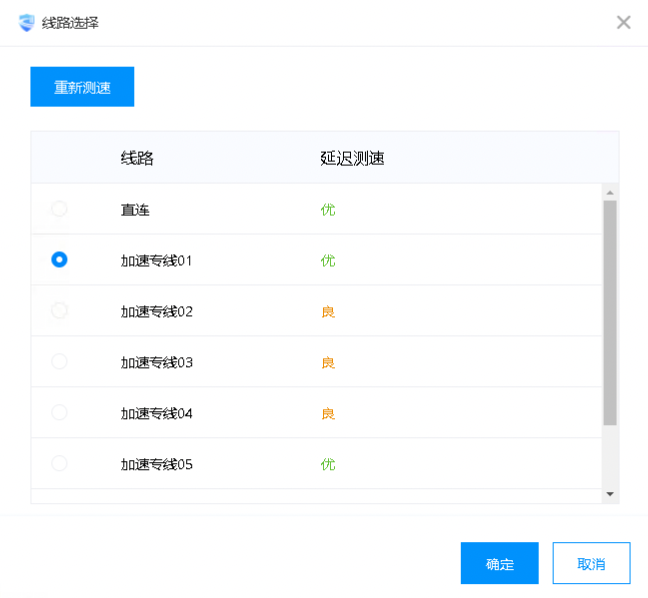Click the 延迟测速 column header

point(352,158)
